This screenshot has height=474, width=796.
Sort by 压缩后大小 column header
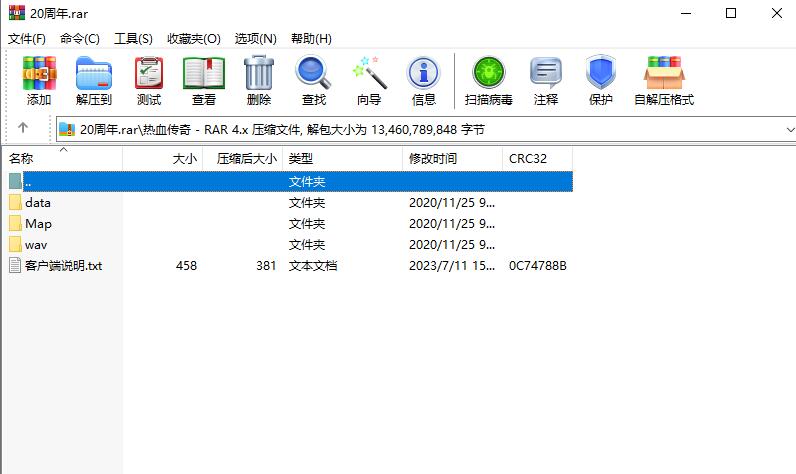click(243, 159)
